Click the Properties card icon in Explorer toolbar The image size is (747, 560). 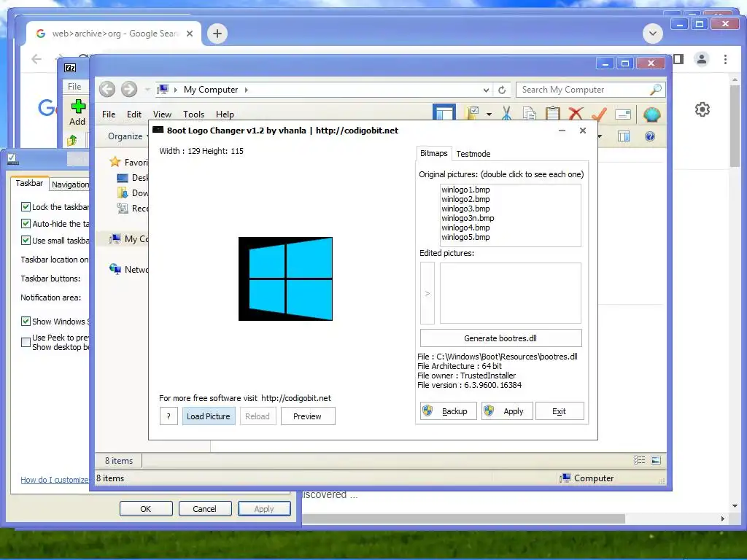coord(623,114)
